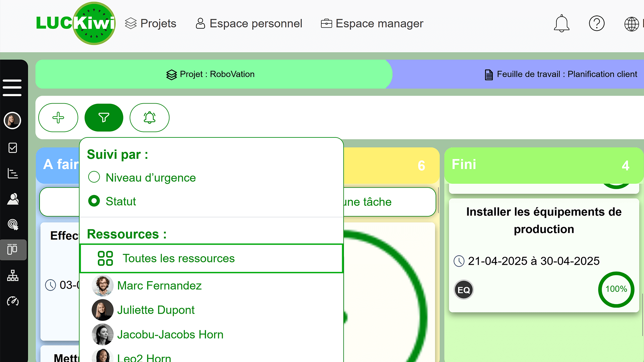Click the target objectives icon in sidebar
644x362 pixels.
coord(13,225)
